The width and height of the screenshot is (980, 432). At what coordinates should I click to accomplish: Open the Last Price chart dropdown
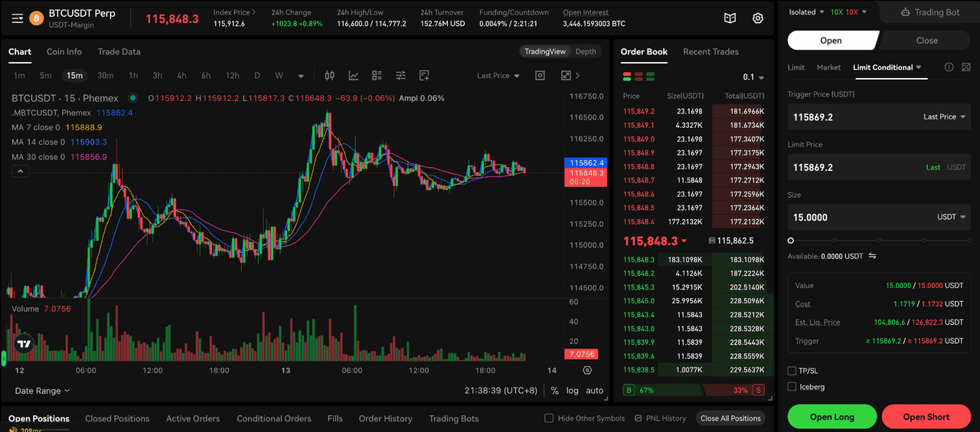[x=498, y=76]
